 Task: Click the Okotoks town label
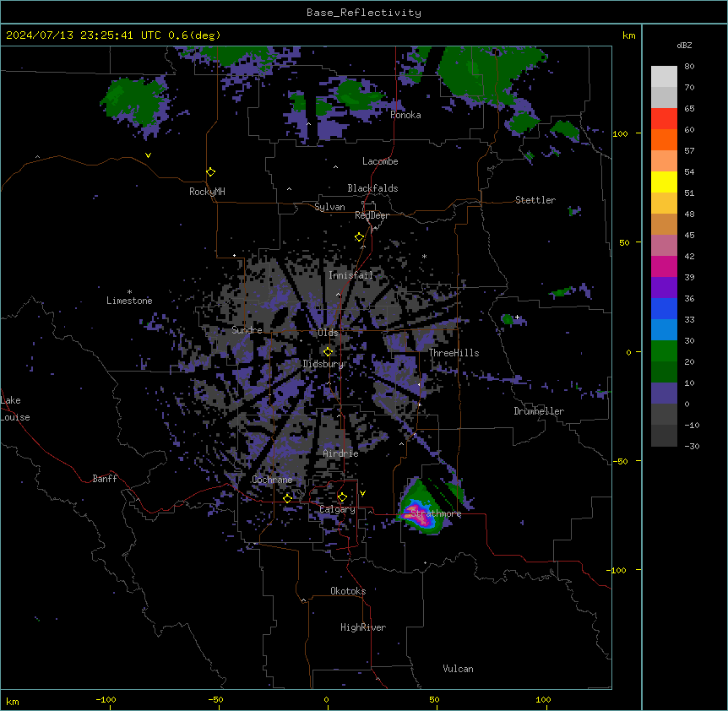[348, 591]
